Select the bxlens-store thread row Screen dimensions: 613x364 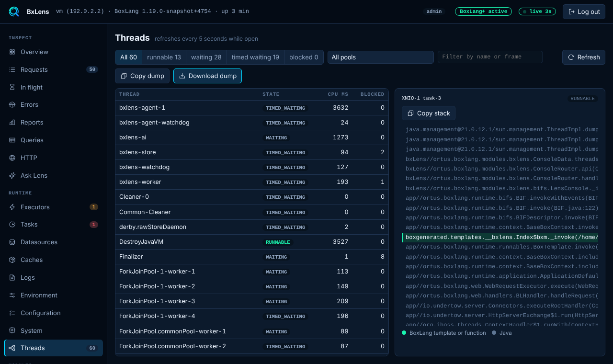pyautogui.click(x=252, y=152)
